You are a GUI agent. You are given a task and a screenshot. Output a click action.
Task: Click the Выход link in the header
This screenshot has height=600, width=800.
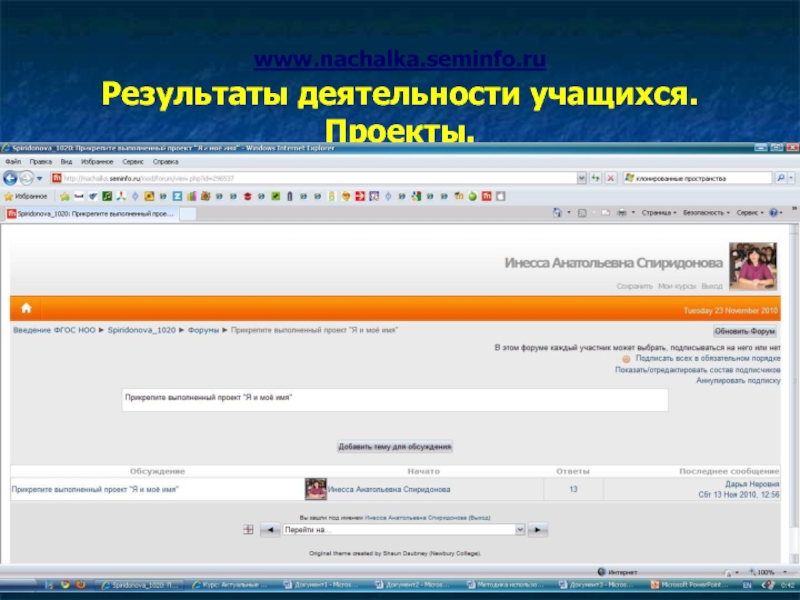712,286
